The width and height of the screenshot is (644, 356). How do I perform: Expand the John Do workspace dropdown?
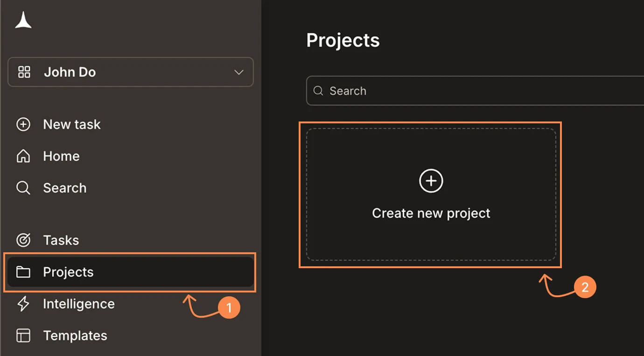[x=239, y=72]
